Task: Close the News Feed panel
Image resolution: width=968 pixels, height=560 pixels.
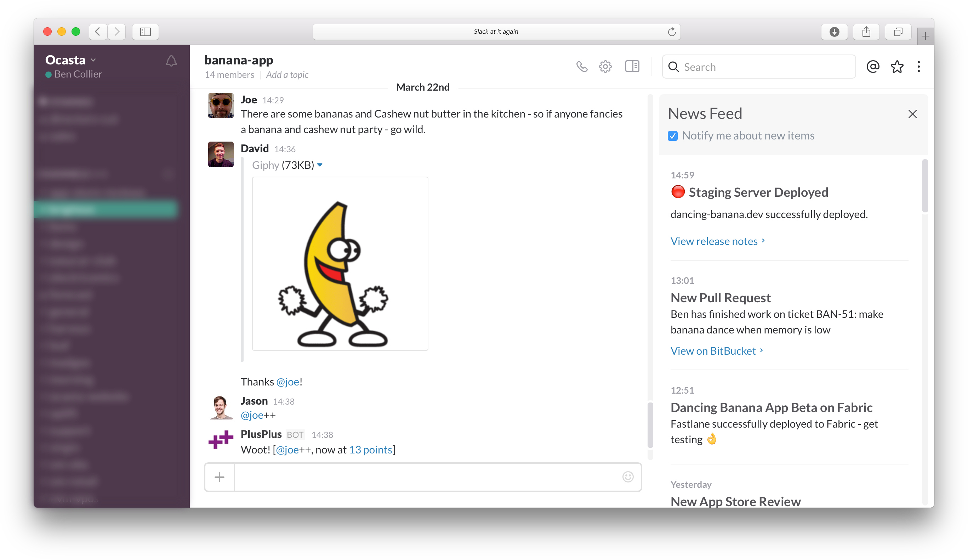Action: pyautogui.click(x=913, y=114)
